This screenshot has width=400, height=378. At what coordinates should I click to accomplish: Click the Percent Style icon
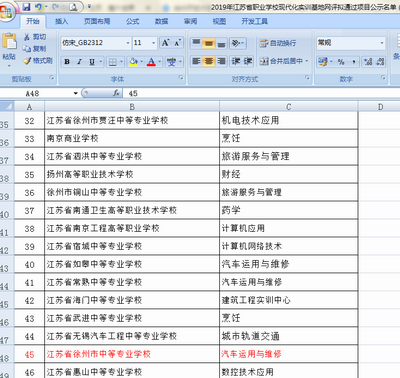tap(341, 62)
